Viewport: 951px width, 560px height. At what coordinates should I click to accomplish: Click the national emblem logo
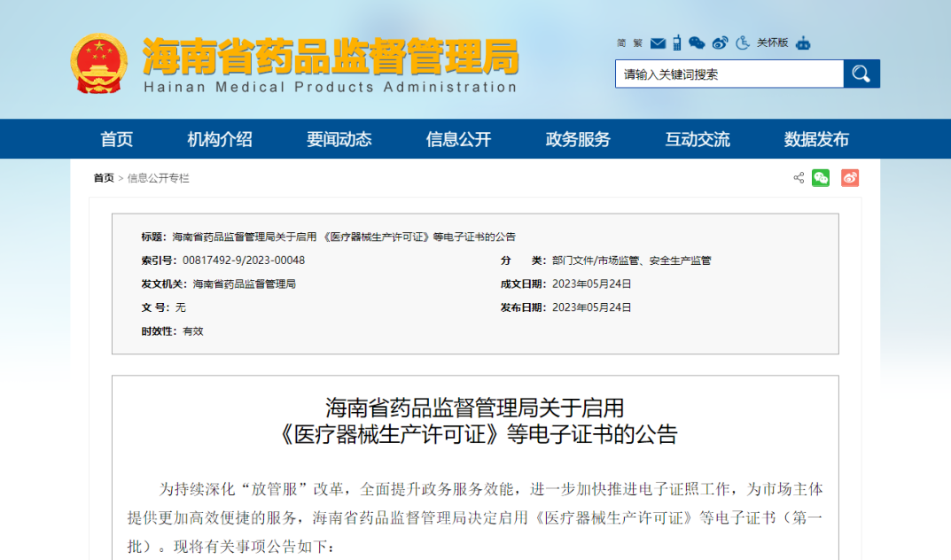tap(99, 63)
